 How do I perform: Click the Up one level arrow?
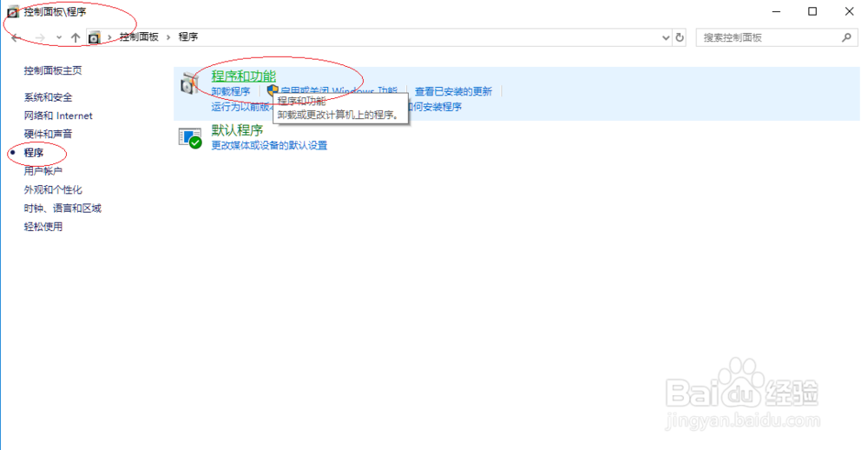(x=76, y=37)
